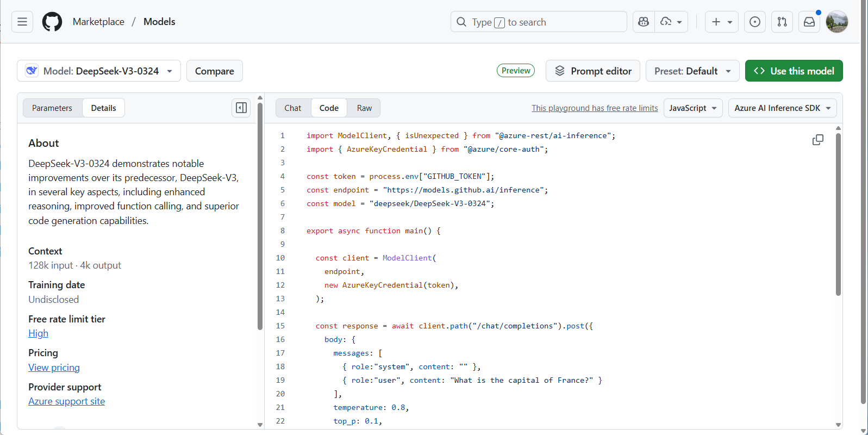Select the Code tab
Screen dimensions: 868x435
point(329,108)
